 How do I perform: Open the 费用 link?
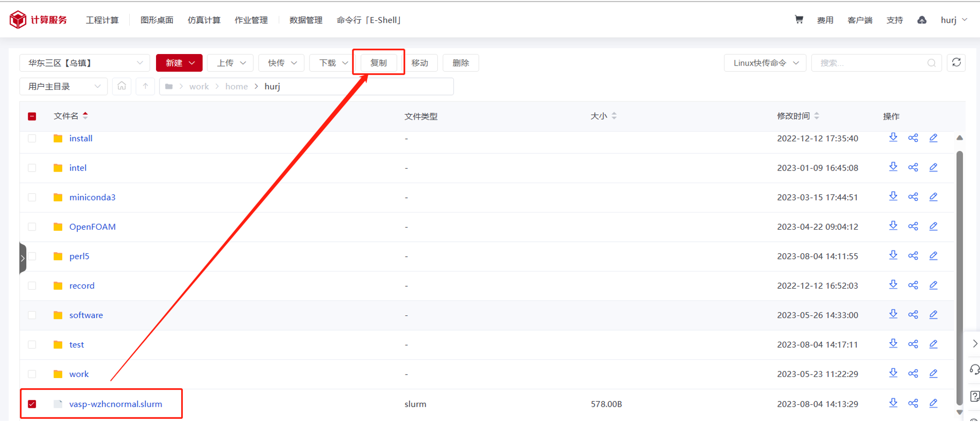(x=825, y=20)
